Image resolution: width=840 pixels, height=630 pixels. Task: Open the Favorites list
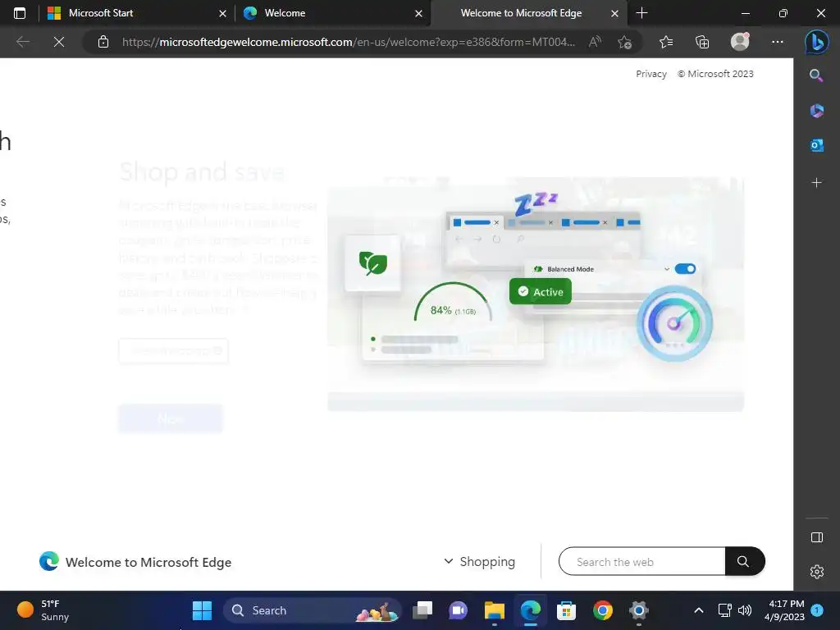click(666, 42)
